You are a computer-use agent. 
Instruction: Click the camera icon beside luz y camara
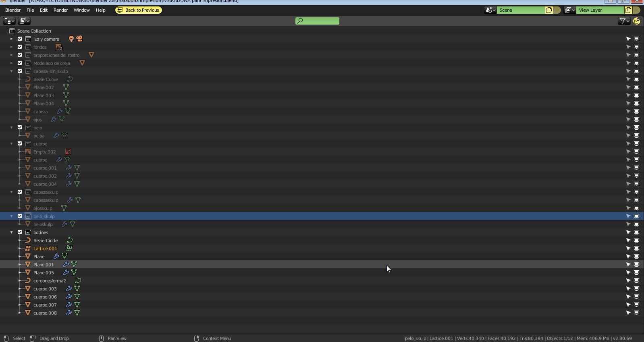coord(79,39)
